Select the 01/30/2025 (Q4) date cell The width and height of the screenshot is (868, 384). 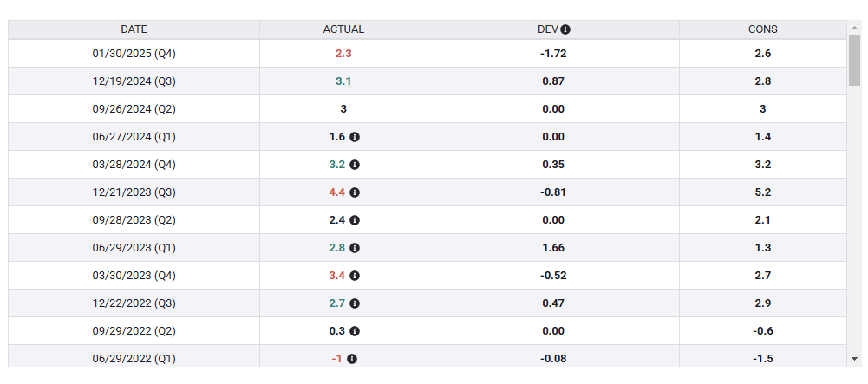(134, 54)
